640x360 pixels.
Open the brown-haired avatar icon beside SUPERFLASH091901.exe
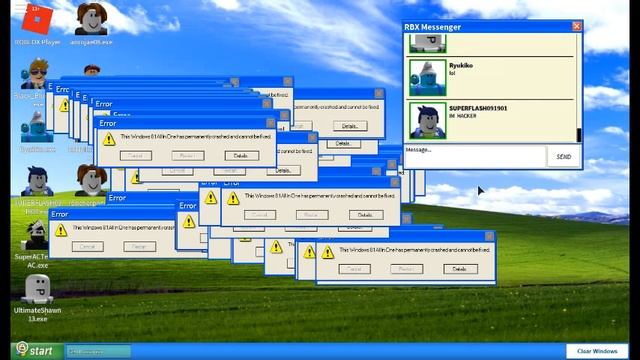click(x=91, y=180)
